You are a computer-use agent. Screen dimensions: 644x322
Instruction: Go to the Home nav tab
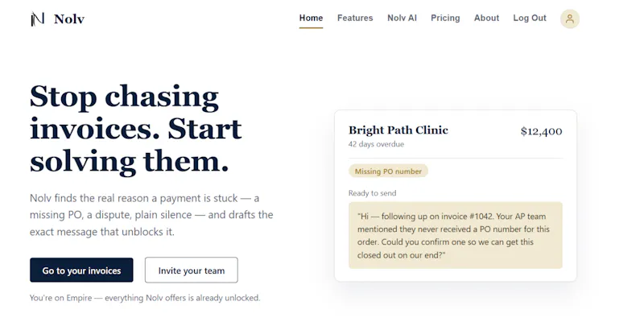point(311,18)
